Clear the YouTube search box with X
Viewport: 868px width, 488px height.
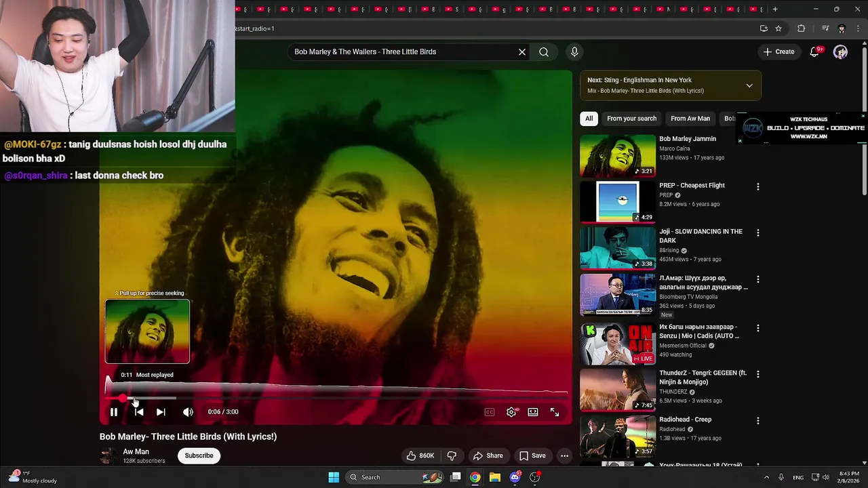(x=522, y=52)
